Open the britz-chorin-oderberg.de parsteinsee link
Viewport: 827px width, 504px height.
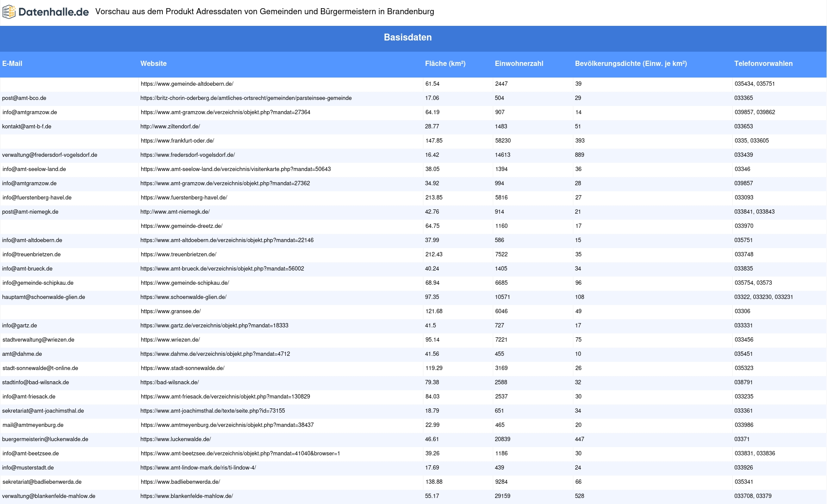pos(246,98)
